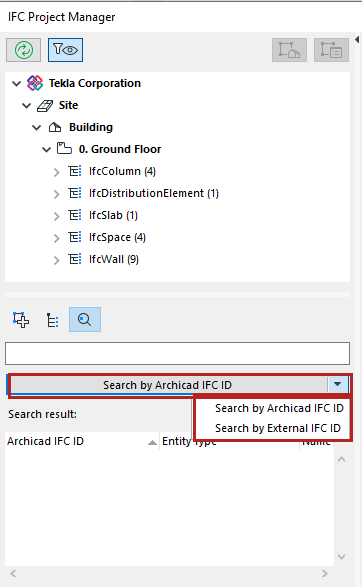362x587 pixels.
Task: Expand the IfcWall (9) group
Action: pos(57,261)
